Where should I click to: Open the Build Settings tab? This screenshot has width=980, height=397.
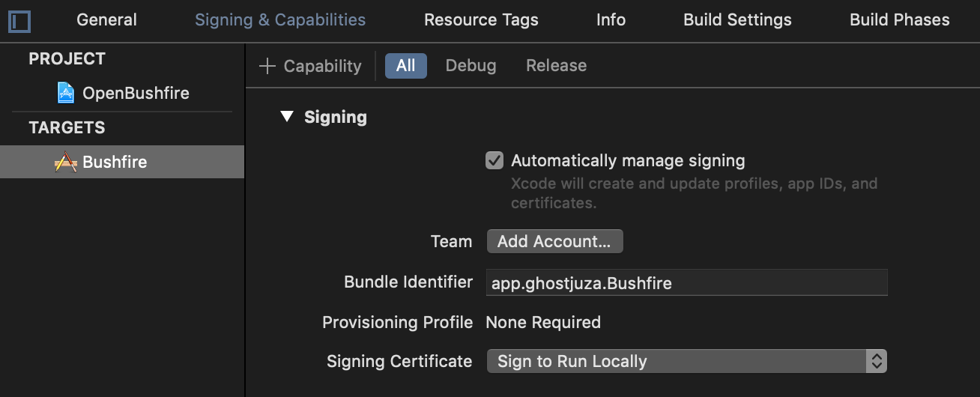pyautogui.click(x=737, y=20)
